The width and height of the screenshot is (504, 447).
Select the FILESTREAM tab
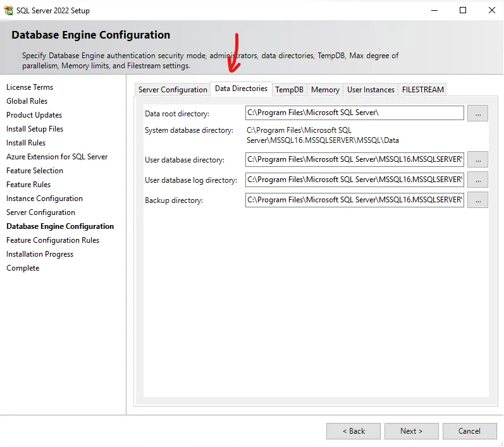point(422,90)
